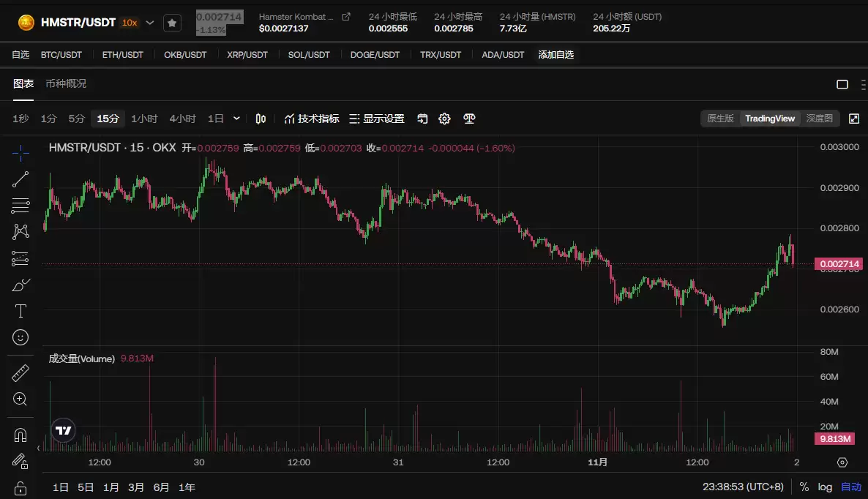The image size is (868, 499).
Task: Pick the text annotation tool
Action: 20,311
